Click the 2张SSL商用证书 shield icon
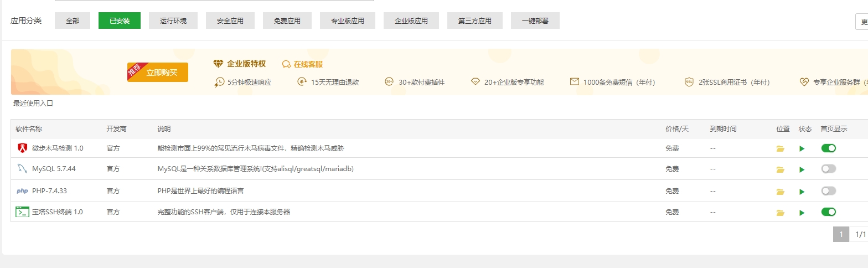Viewport: 868px width, 268px height. pos(689,82)
